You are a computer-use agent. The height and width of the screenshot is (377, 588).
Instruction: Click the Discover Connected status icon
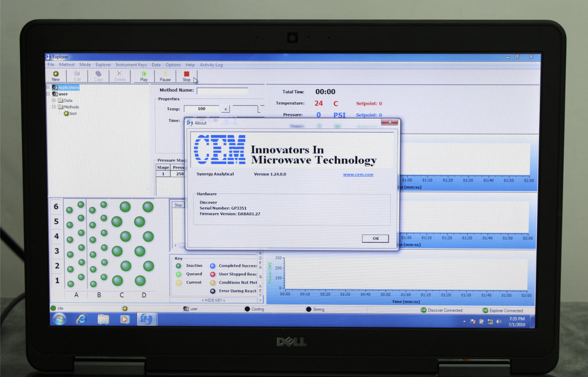pyautogui.click(x=424, y=310)
